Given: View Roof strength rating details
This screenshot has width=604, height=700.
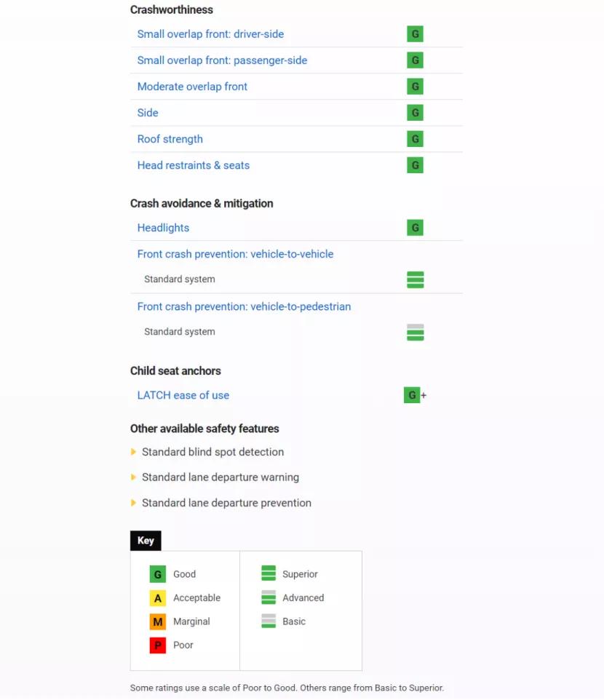Looking at the screenshot, I should pyautogui.click(x=170, y=139).
